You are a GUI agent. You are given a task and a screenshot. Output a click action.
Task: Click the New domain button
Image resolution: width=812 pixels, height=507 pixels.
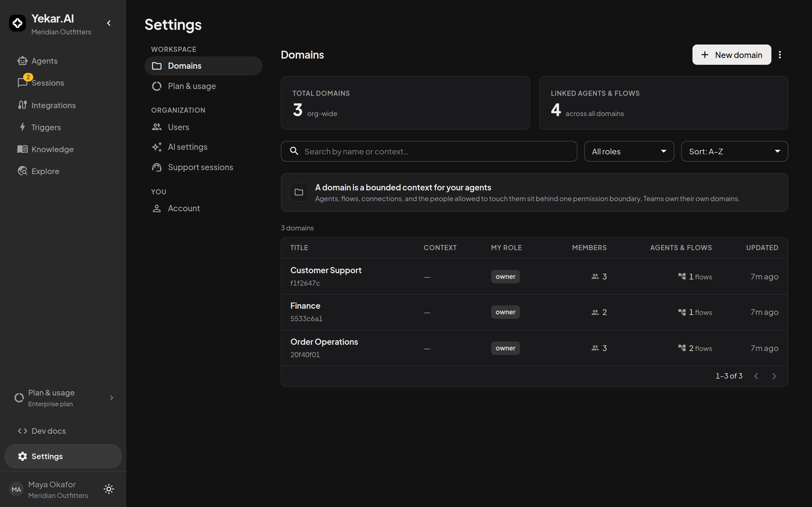tap(731, 55)
